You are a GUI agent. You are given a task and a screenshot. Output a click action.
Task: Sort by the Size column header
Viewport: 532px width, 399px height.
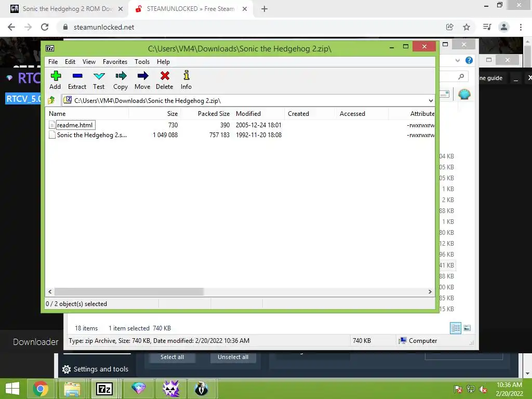point(154,114)
